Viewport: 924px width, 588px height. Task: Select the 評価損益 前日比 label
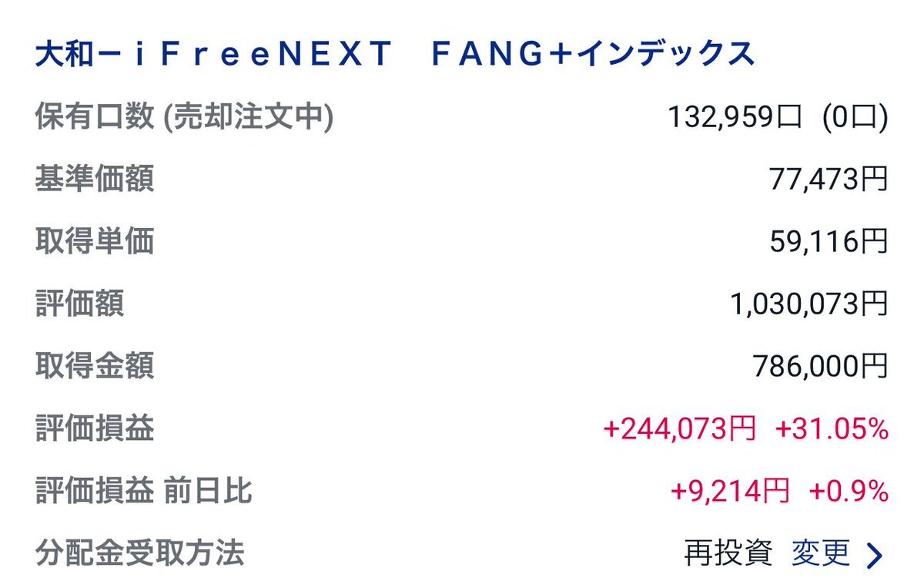coord(144,490)
